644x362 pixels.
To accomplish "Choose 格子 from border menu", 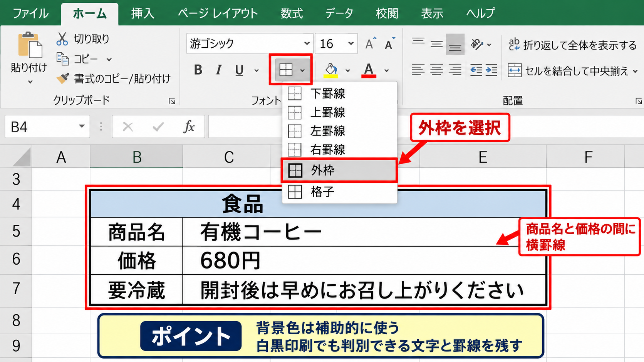I will point(340,192).
